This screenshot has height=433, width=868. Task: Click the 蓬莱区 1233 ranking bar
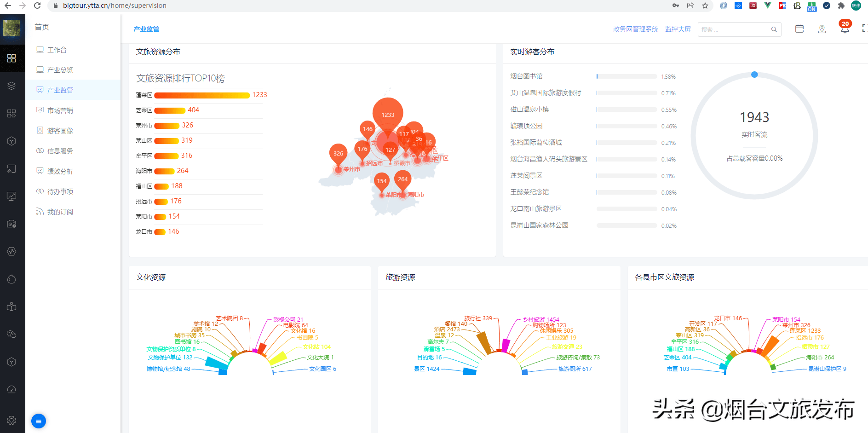click(x=202, y=95)
